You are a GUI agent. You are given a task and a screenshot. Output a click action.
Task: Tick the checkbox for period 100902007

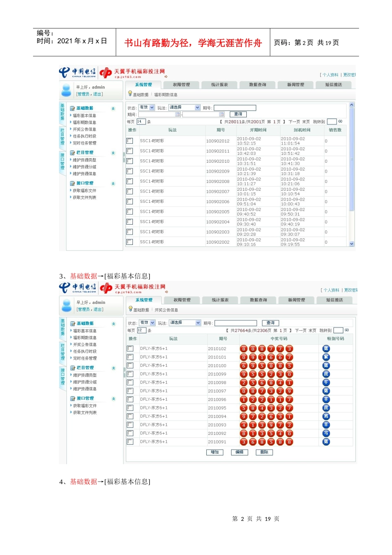130,192
